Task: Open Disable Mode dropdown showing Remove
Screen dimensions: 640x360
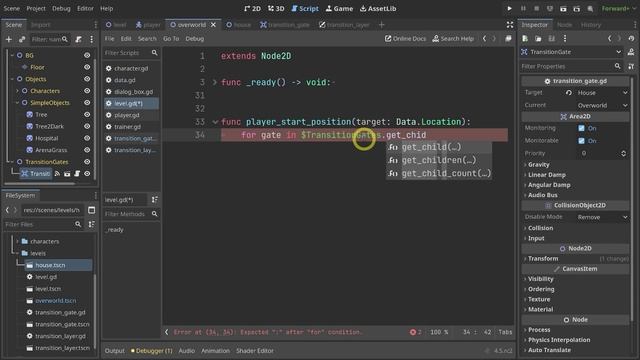Action: (x=602, y=217)
